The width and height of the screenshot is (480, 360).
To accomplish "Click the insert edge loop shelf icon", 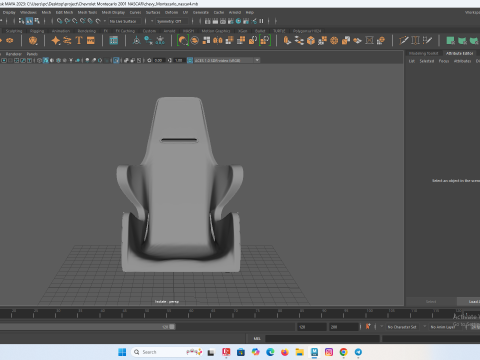I will (x=415, y=41).
